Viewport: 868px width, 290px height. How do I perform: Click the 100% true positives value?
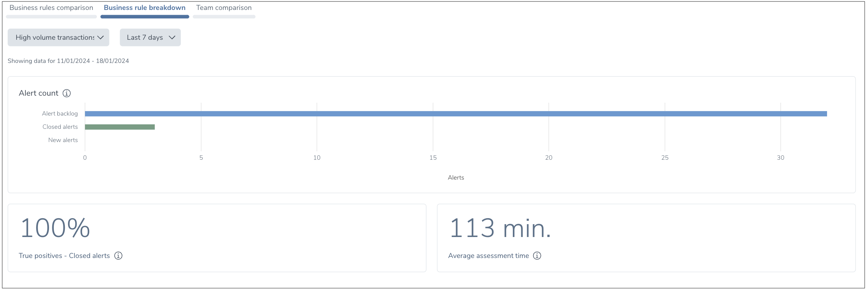point(55,228)
